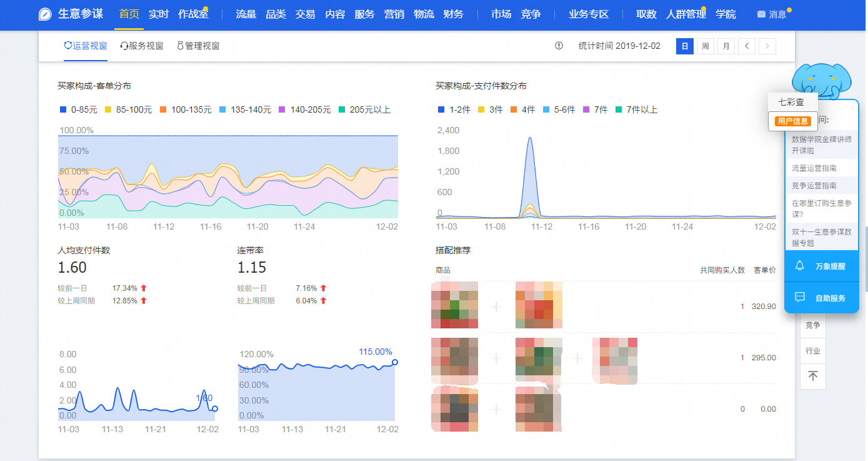Click the 竞争 side shortcut button
This screenshot has width=868, height=461.
(x=812, y=325)
